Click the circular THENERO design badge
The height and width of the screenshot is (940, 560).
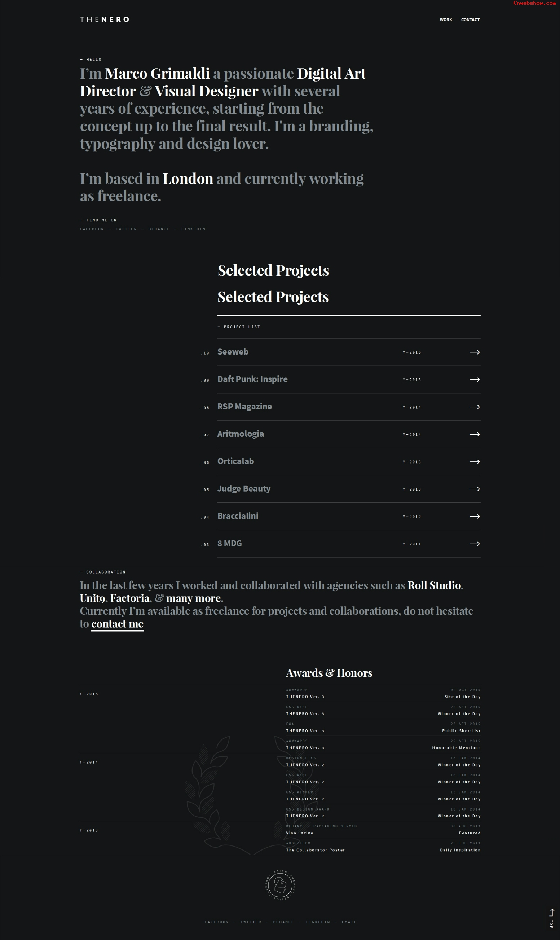pyautogui.click(x=279, y=885)
